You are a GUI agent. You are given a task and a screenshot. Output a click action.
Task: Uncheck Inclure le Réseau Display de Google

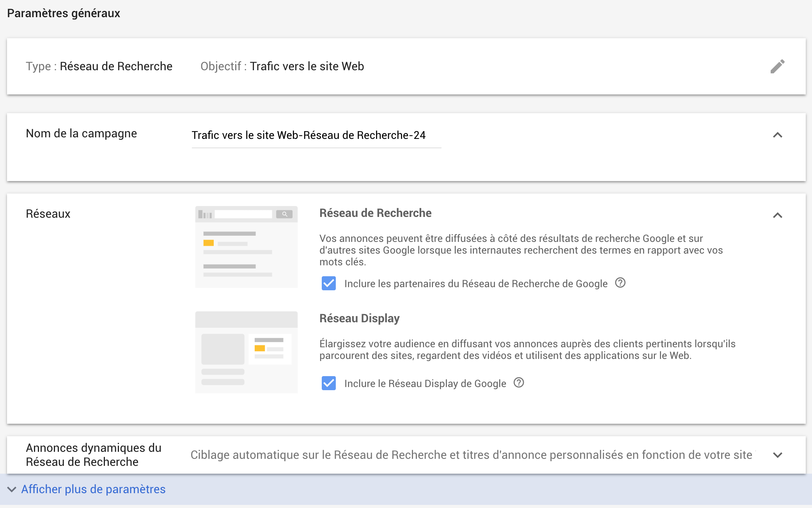(329, 383)
